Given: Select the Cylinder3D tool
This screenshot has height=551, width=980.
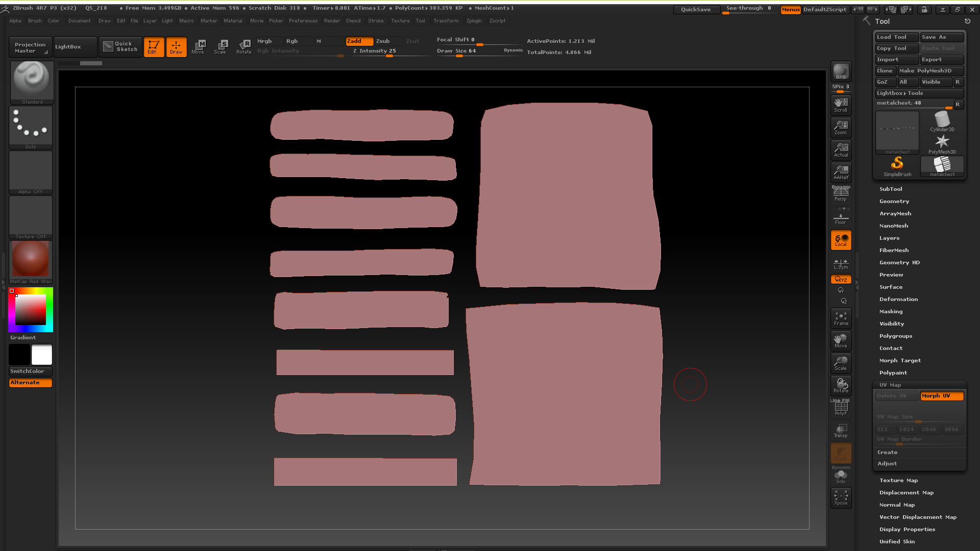Looking at the screenshot, I should click(942, 121).
